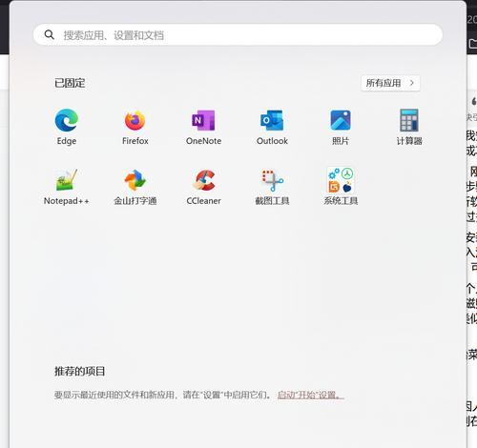
Task: Launch CCleaner from Start menu
Action: pos(204,187)
